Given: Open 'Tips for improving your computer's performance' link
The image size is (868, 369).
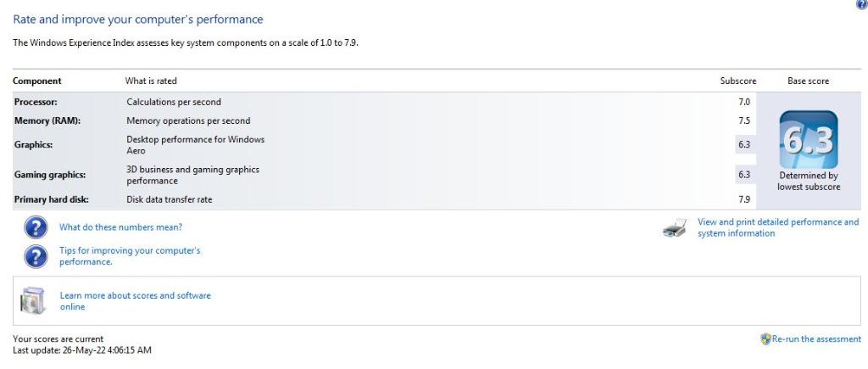Looking at the screenshot, I should [130, 256].
